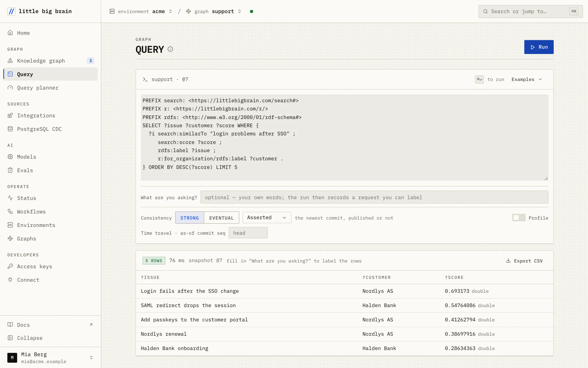
Task: Click the Knowledge graph badge showing 3
Action: 90,61
